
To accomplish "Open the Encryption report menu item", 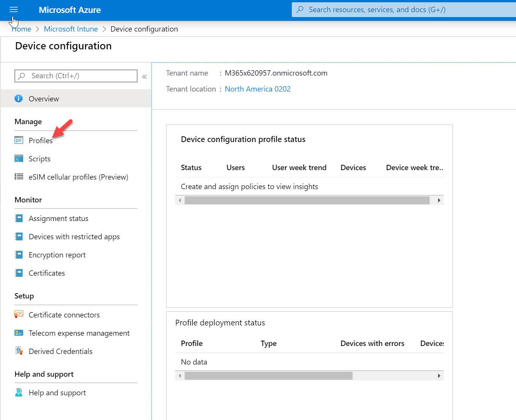I will click(x=57, y=255).
